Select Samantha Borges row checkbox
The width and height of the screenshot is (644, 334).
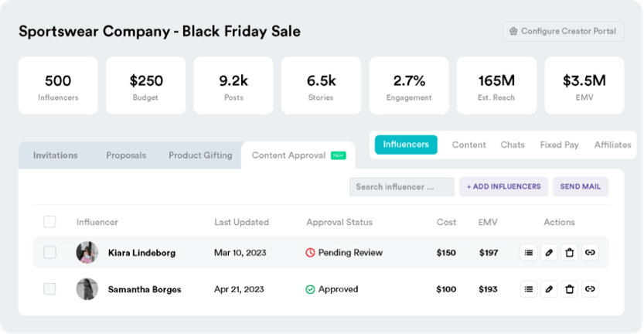click(49, 289)
